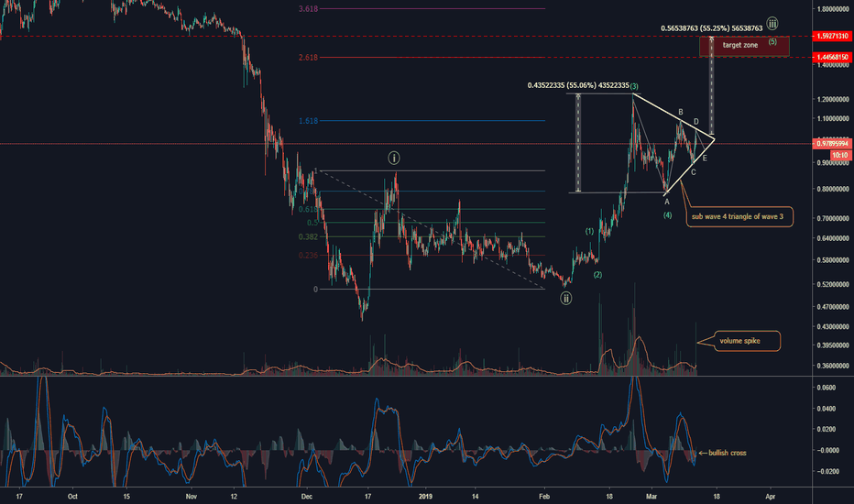854x504 pixels.
Task: Click the green (5) label in target zone
Action: click(772, 41)
